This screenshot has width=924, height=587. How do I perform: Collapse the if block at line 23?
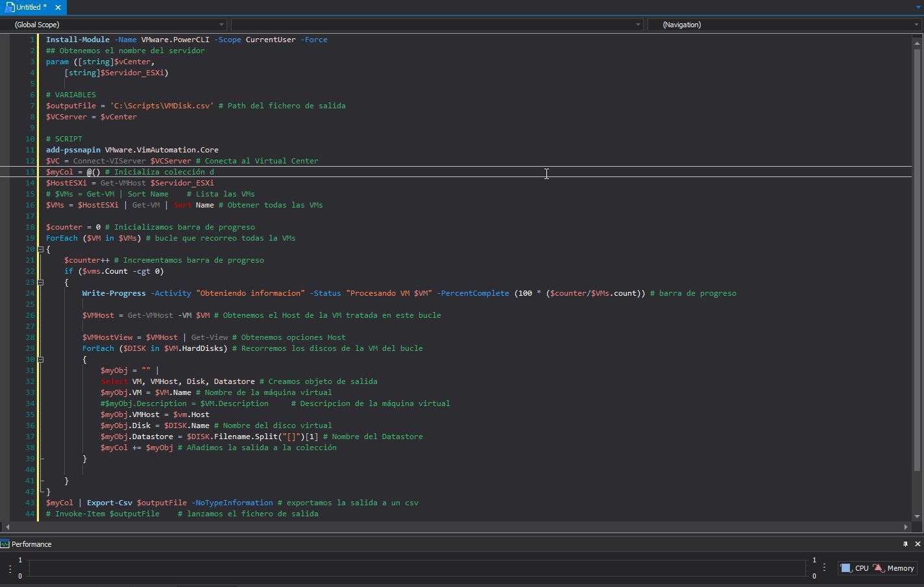pyautogui.click(x=40, y=282)
